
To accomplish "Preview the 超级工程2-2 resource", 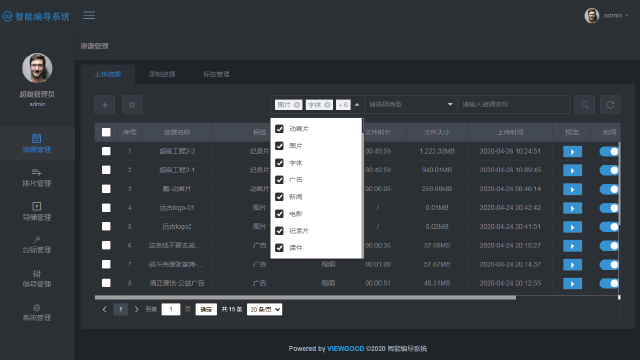I will tap(572, 151).
